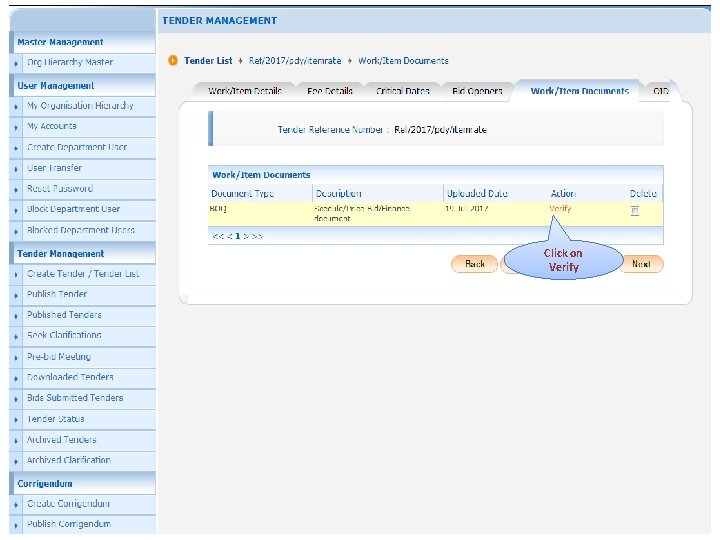The height and width of the screenshot is (540, 720).
Task: Open Publish Tender menu item
Action: [x=57, y=294]
